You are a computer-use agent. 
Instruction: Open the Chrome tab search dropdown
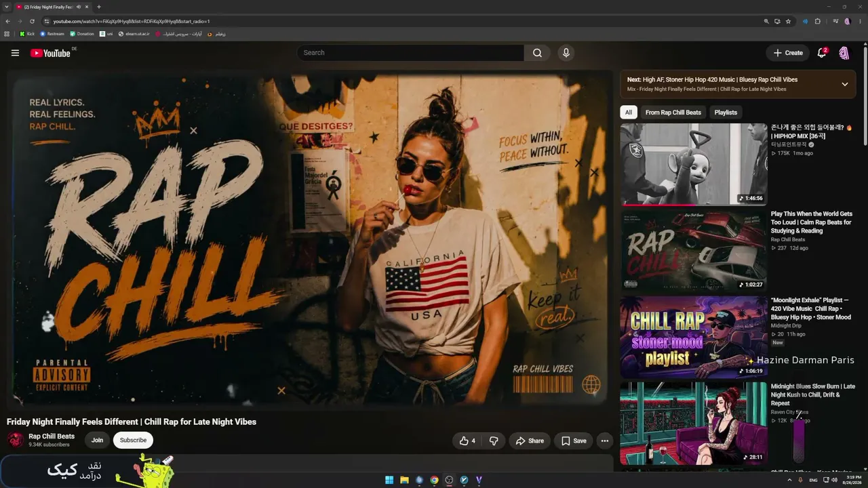coord(7,7)
